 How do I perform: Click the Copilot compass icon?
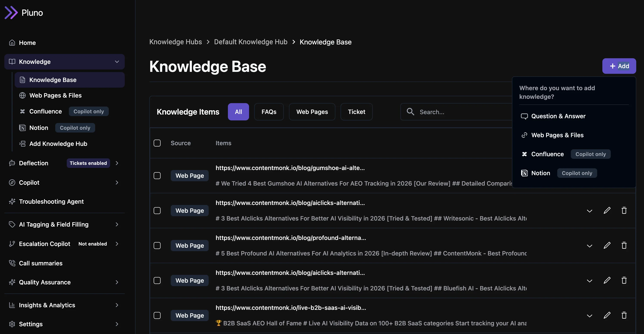[x=12, y=183]
